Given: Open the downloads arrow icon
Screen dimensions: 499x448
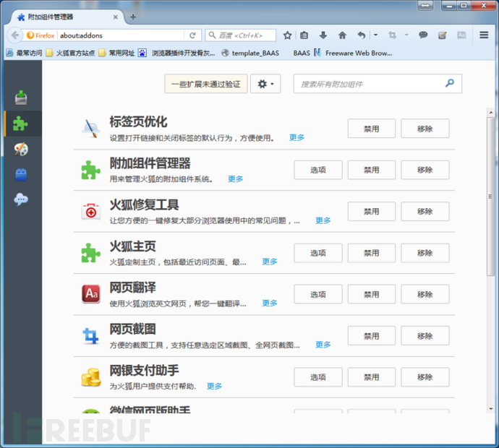Looking at the screenshot, I should pyautogui.click(x=323, y=35).
